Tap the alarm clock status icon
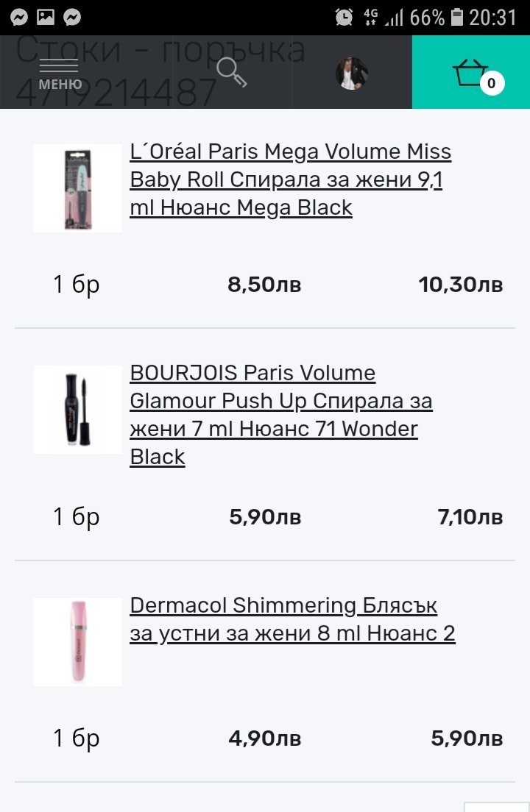This screenshot has width=530, height=812. tap(344, 17)
